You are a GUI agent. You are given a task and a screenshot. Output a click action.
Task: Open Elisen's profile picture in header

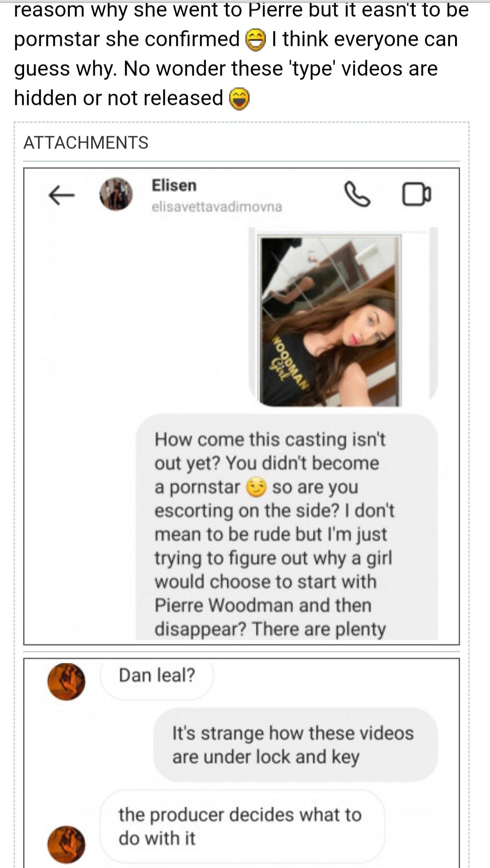116,194
